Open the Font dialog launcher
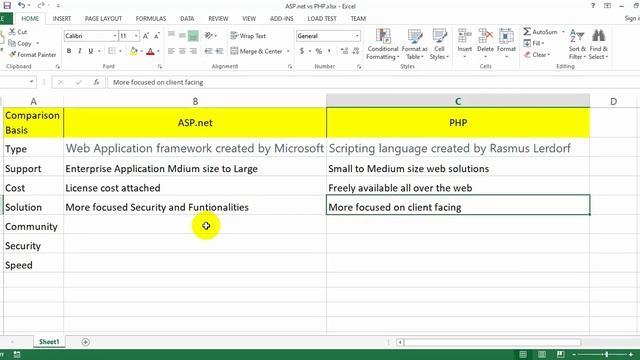Screen dimensions: 640x360 click(160, 67)
